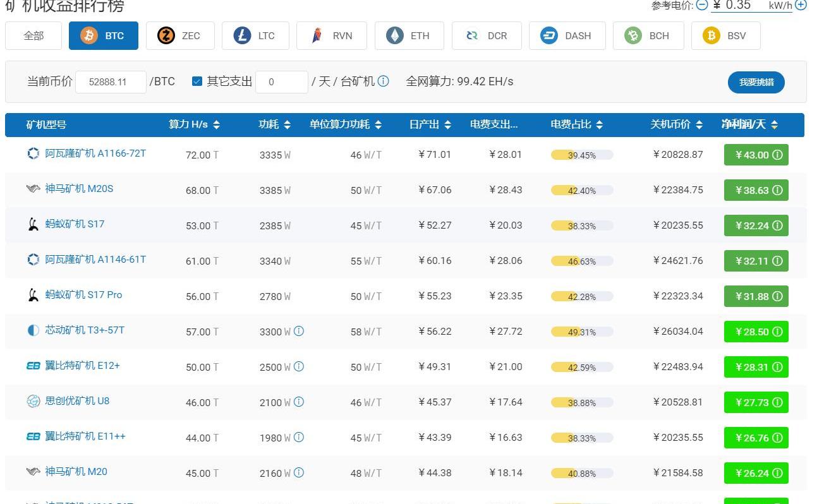The width and height of the screenshot is (824, 504).
Task: Select the ZEC coin tab
Action: [180, 35]
